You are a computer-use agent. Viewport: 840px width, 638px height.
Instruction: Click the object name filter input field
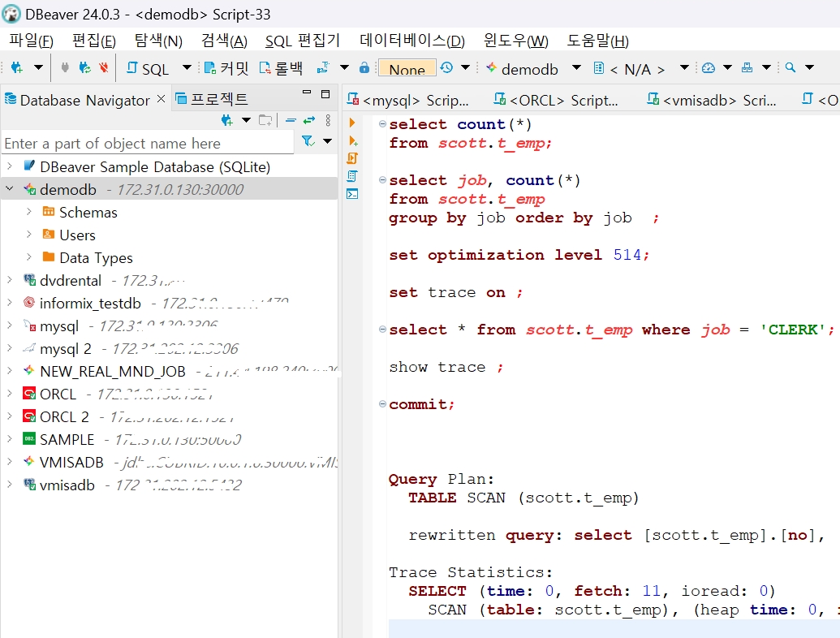(148, 144)
